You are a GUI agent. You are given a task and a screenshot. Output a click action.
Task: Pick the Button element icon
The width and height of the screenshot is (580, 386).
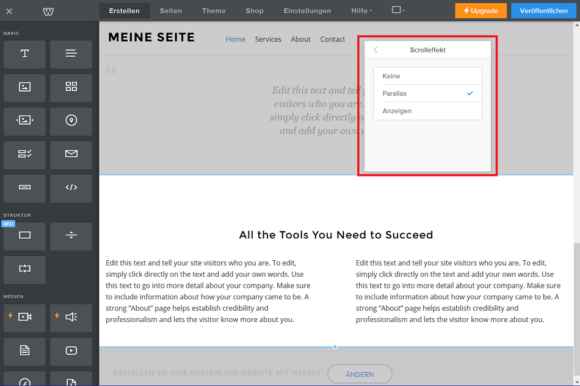pyautogui.click(x=24, y=188)
